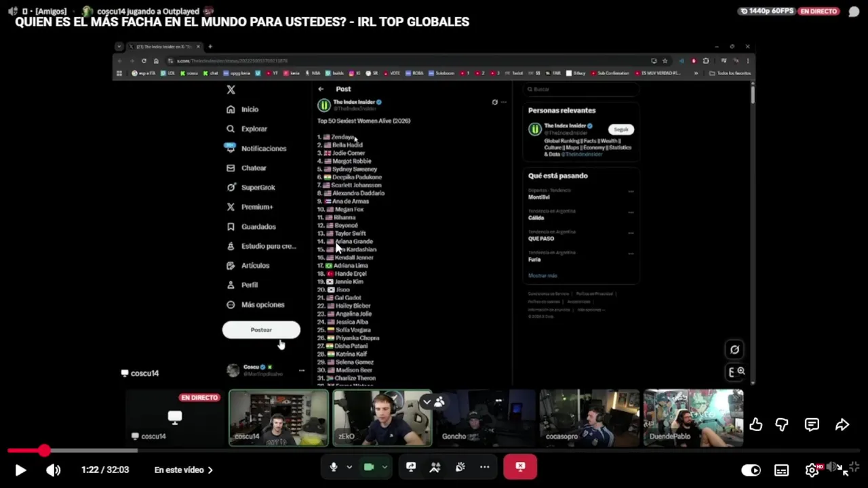Reload the page in Chrome
Viewport: 868px width, 488px height.
click(144, 61)
